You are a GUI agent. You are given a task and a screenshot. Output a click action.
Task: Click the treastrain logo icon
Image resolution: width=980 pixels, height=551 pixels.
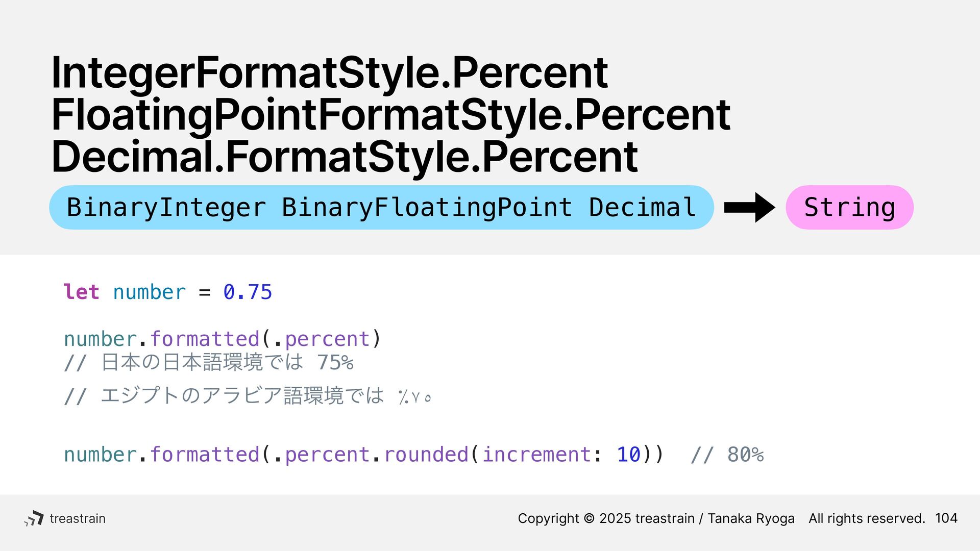(34, 518)
